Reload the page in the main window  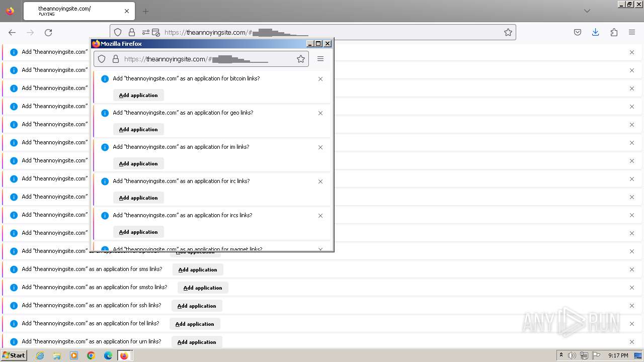pyautogui.click(x=48, y=32)
